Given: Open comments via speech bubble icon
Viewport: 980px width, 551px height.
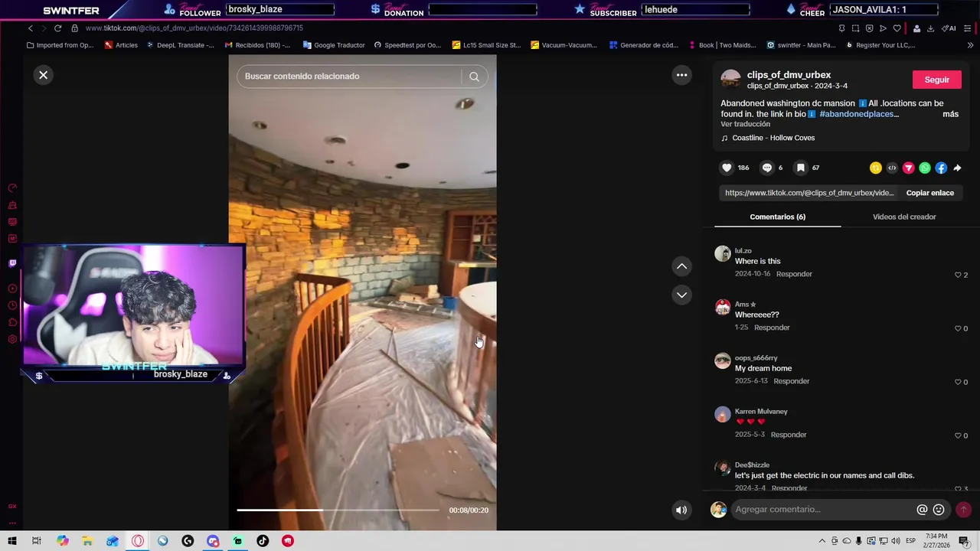Looking at the screenshot, I should point(766,168).
